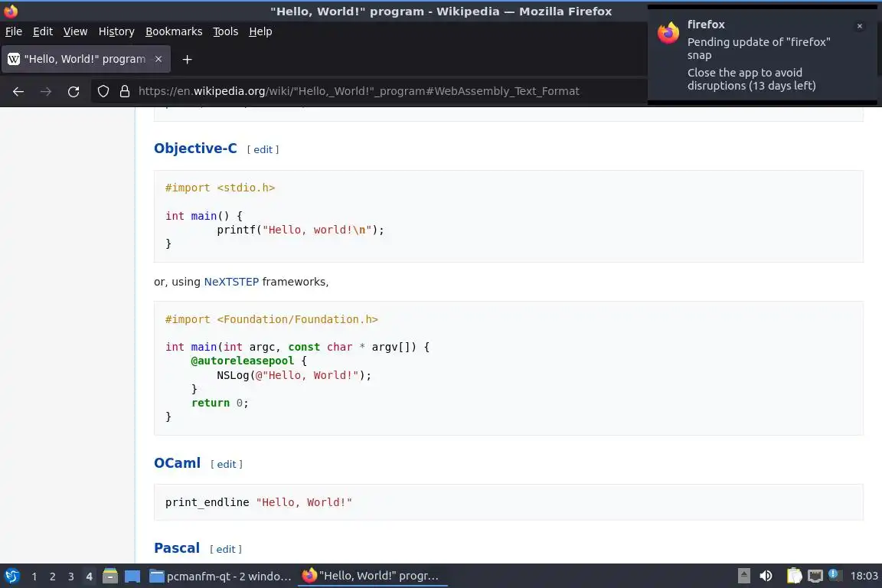Switch to virtual desktop 1

tap(34, 577)
